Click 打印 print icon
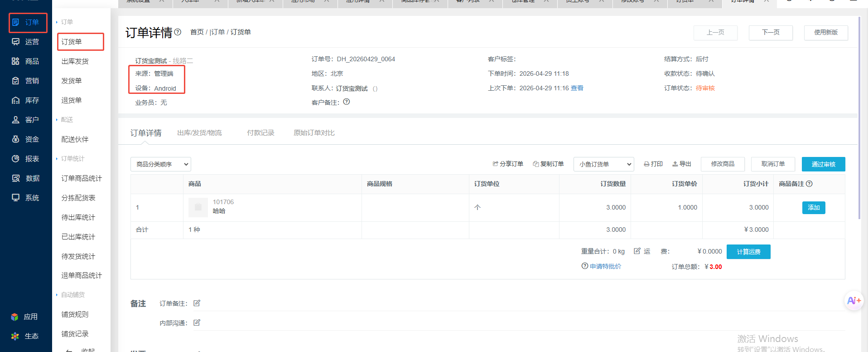 pos(646,164)
